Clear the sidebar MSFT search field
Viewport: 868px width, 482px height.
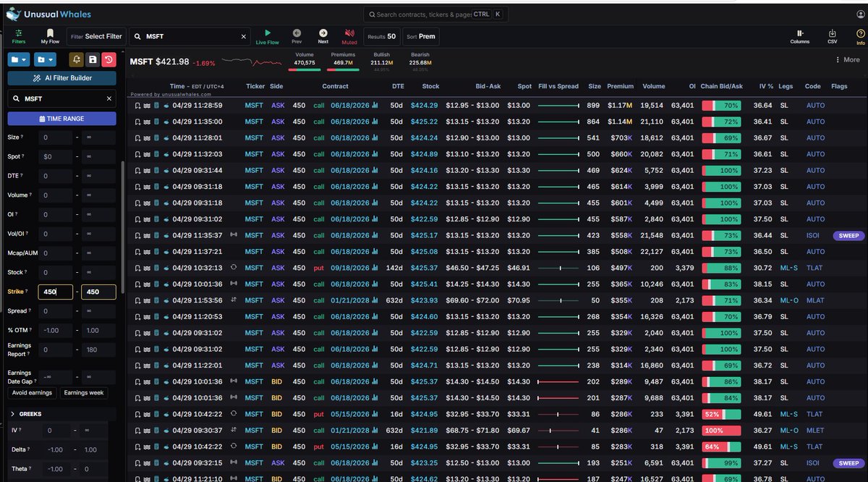click(x=109, y=98)
